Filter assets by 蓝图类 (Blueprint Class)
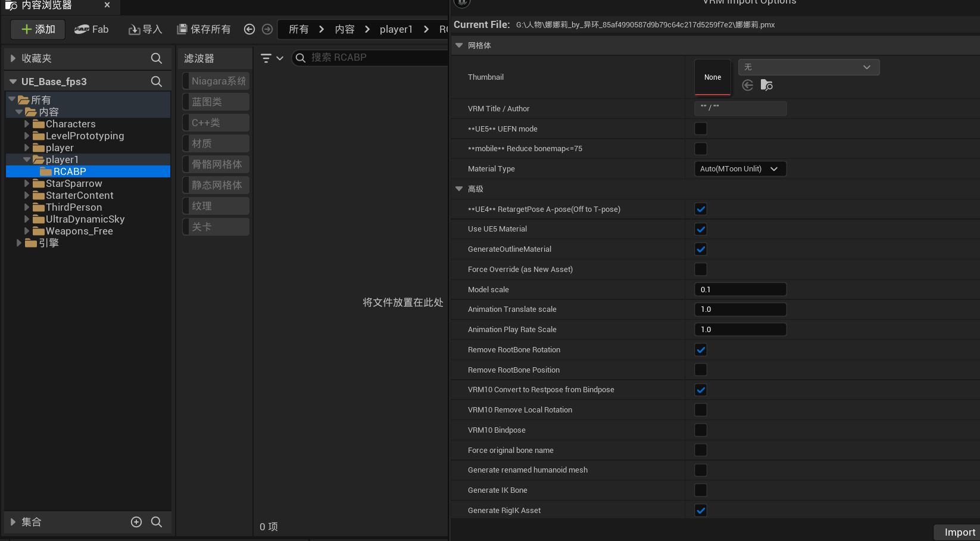 tap(215, 101)
